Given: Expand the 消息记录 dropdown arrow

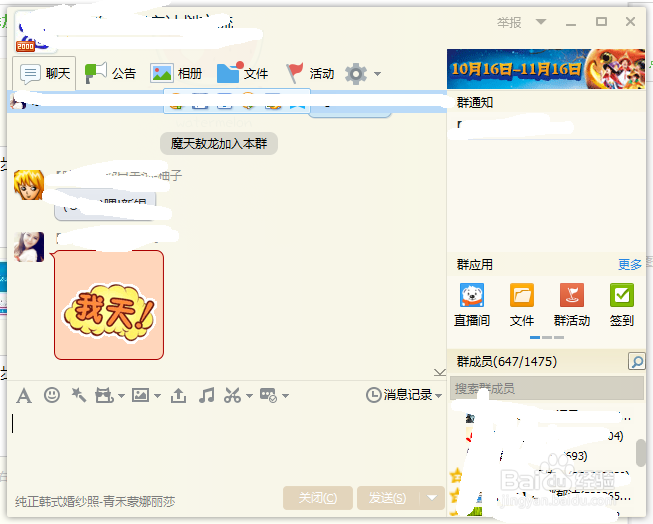Looking at the screenshot, I should click(x=439, y=396).
